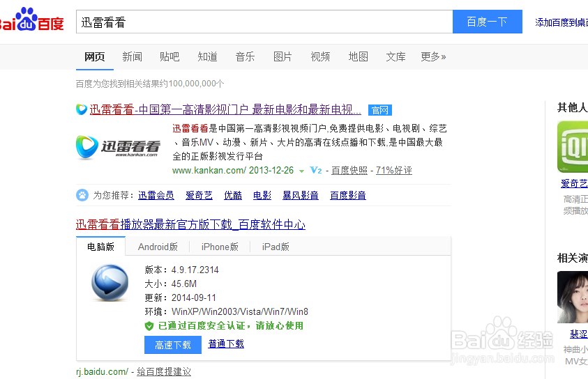
Task: Click the 大小: 45.6M text
Action: (171, 284)
